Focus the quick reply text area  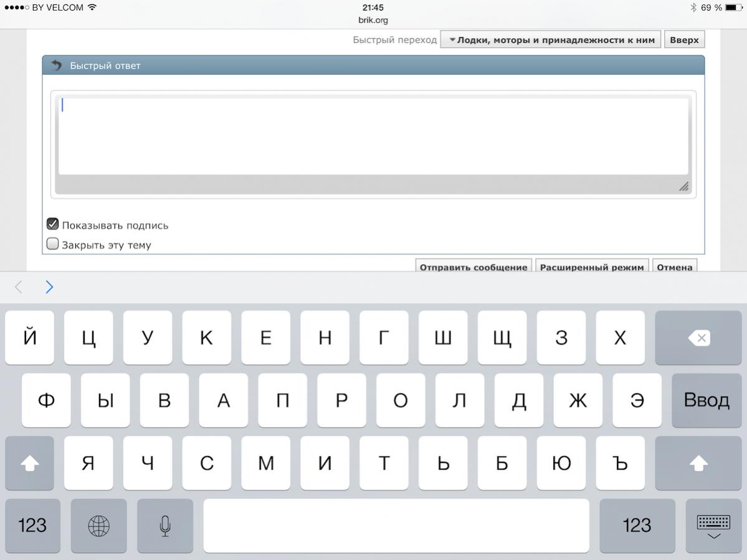pos(373,136)
